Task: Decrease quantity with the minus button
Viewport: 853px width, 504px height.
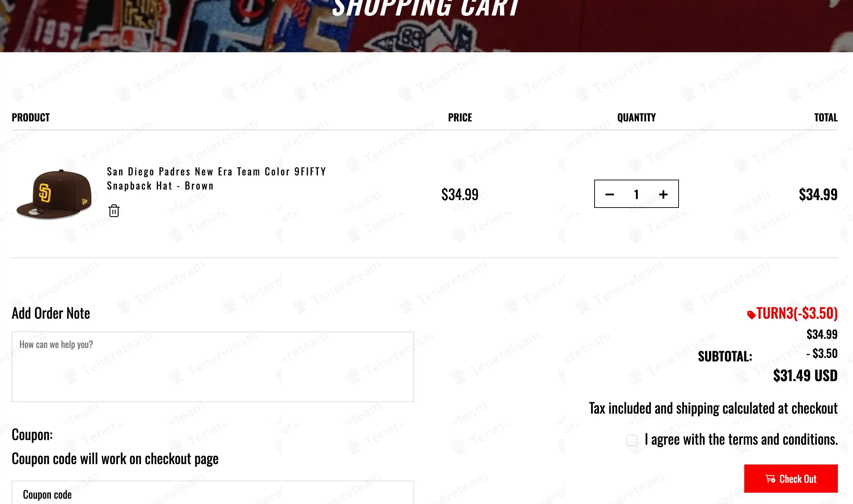Action: [610, 194]
